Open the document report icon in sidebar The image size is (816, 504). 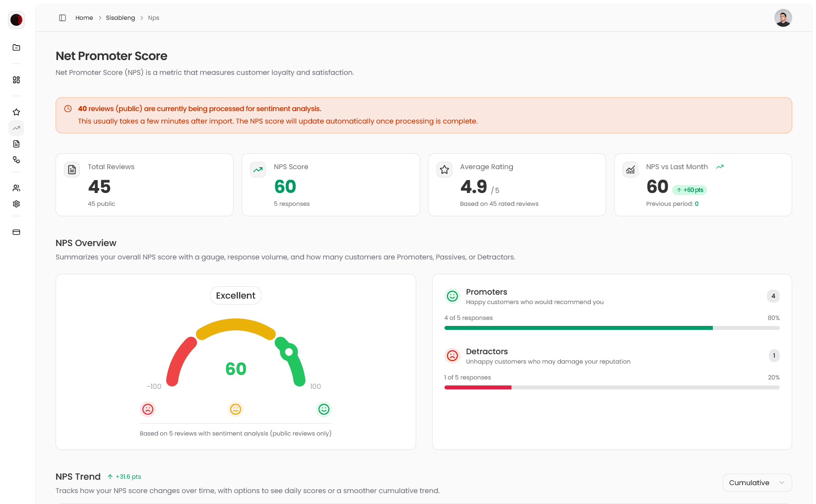pyautogui.click(x=16, y=144)
